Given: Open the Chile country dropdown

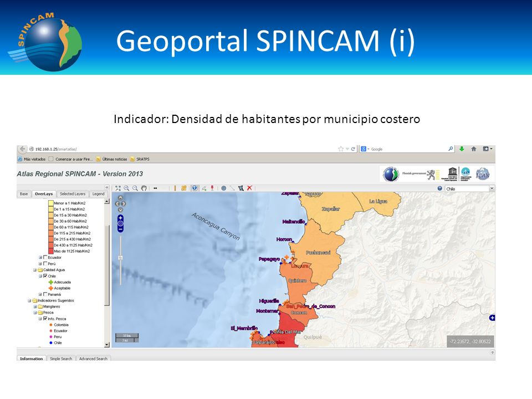Looking at the screenshot, I should (492, 188).
